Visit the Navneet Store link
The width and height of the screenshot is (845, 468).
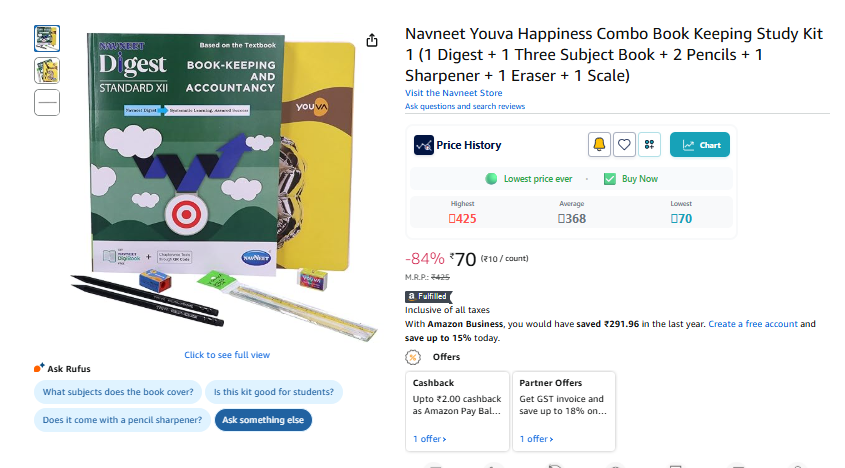pyautogui.click(x=453, y=94)
